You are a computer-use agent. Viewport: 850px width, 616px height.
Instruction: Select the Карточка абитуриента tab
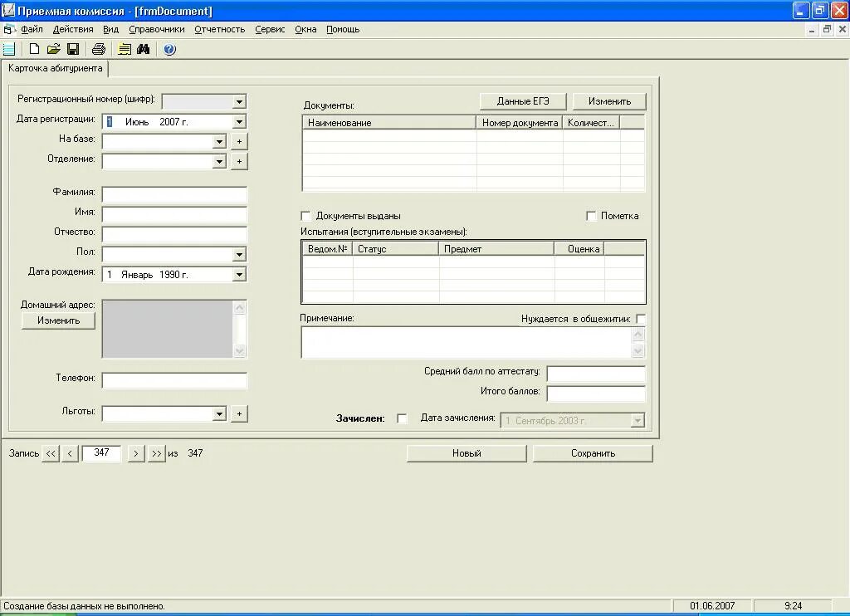pyautogui.click(x=56, y=68)
